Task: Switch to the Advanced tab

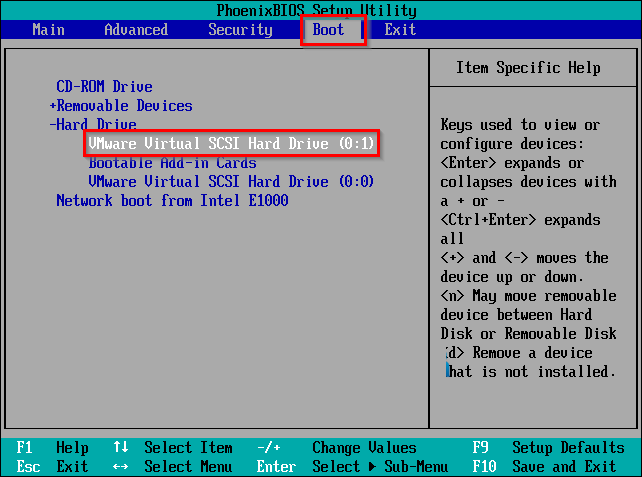Action: click(x=136, y=30)
